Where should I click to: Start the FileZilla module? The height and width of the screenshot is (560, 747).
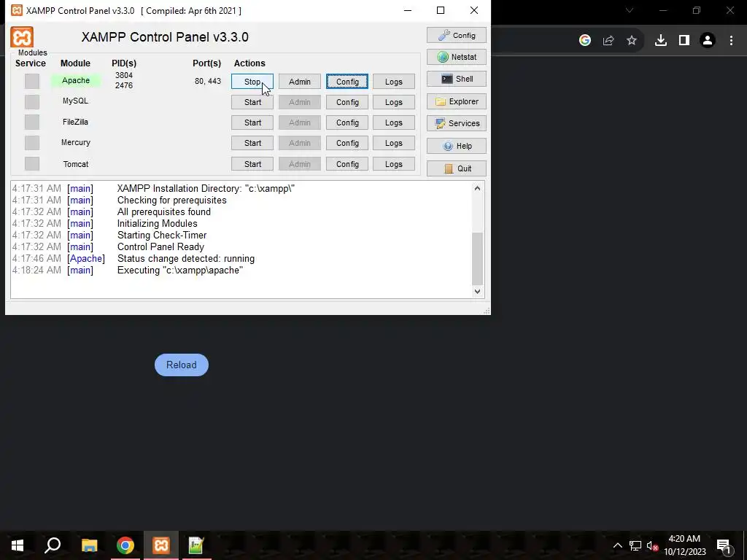(252, 122)
